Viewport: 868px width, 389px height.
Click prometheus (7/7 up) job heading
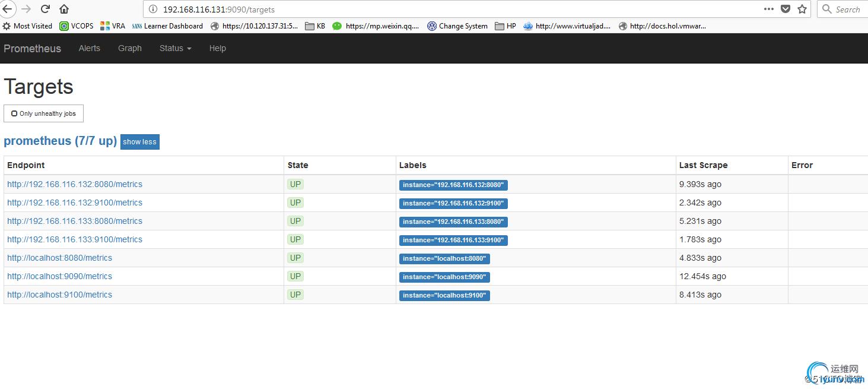click(x=61, y=141)
